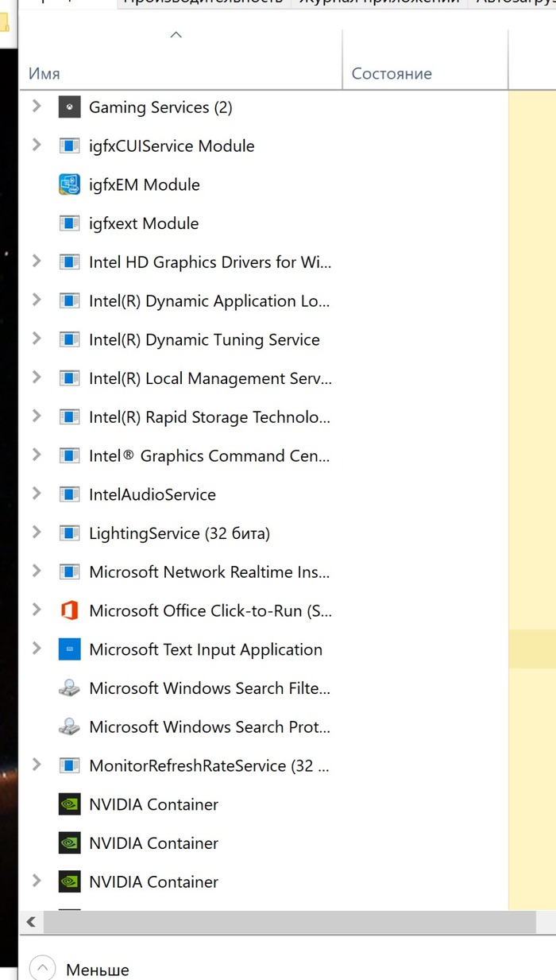Expand Intel(R) Dynamic Tuning Service entry
Image resolution: width=556 pixels, height=980 pixels.
point(36,339)
